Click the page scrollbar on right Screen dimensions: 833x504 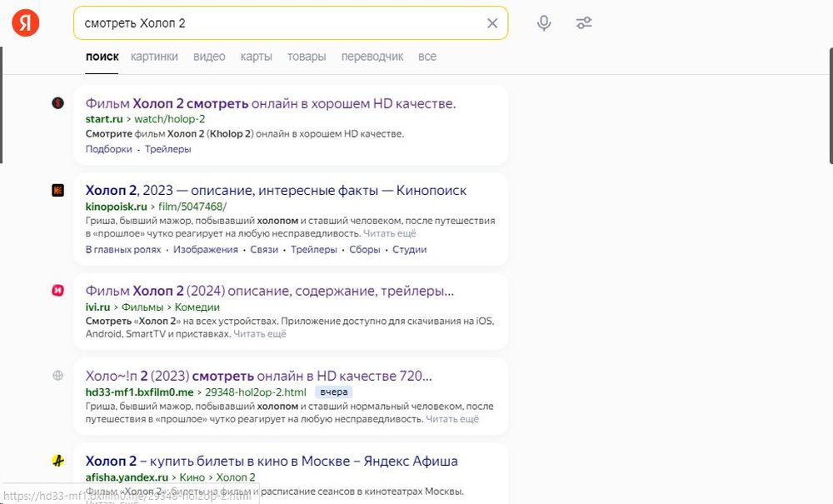[830, 108]
